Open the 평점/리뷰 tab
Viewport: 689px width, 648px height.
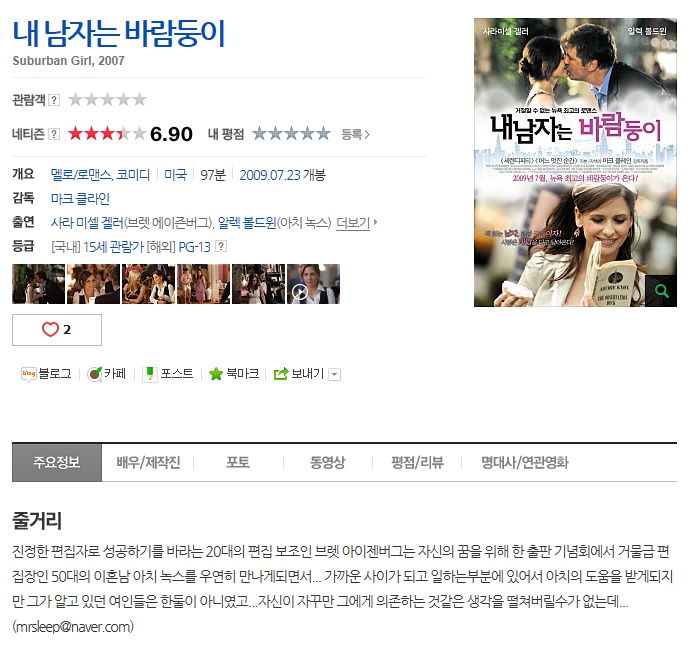click(417, 462)
